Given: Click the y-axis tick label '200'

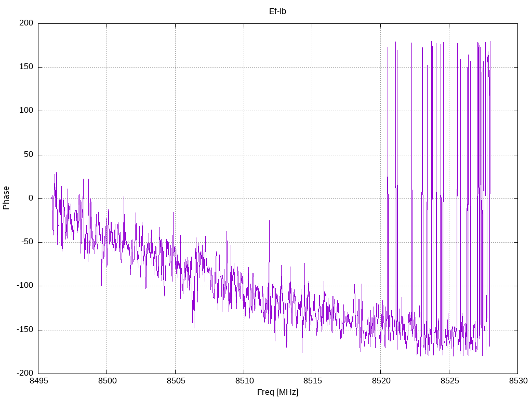Looking at the screenshot, I should coord(26,23).
